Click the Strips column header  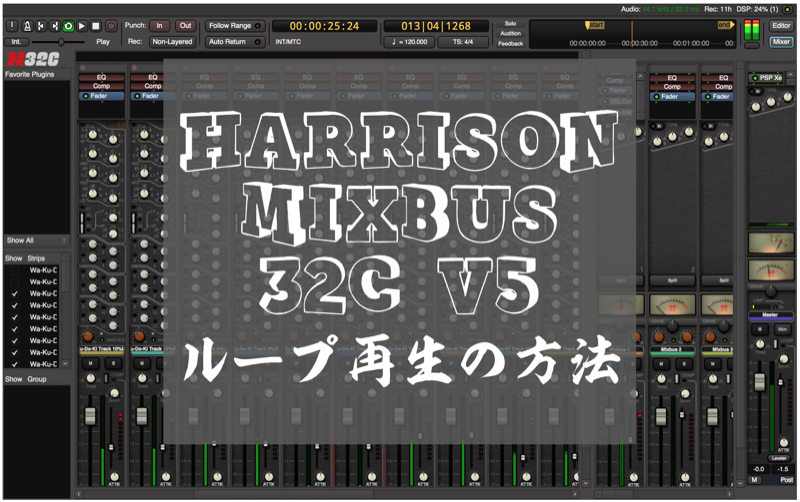36,259
